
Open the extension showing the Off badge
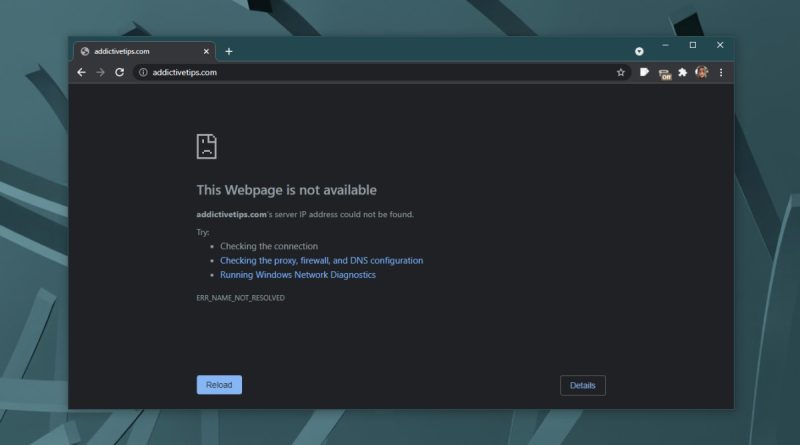point(664,74)
